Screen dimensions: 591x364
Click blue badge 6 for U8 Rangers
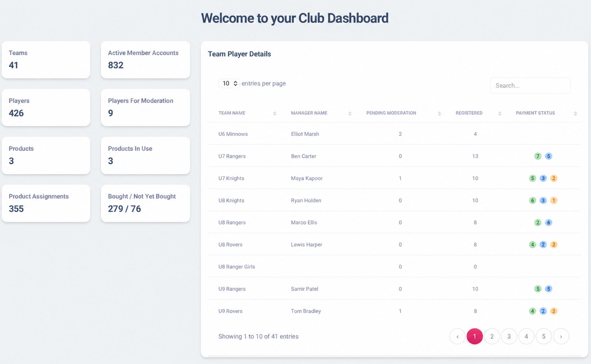tap(549, 222)
